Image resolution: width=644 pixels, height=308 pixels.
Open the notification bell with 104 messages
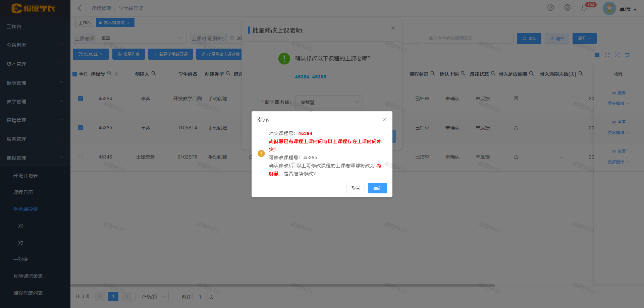click(584, 8)
